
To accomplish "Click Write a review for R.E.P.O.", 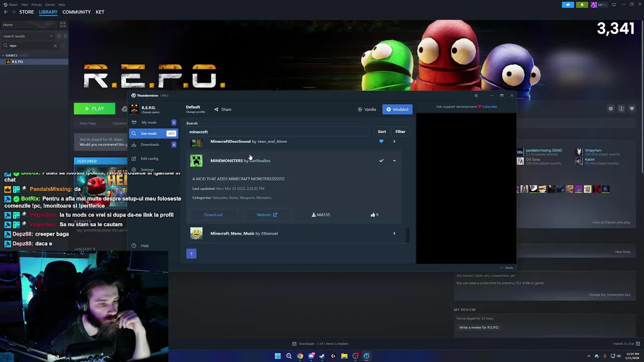I will coord(478,327).
